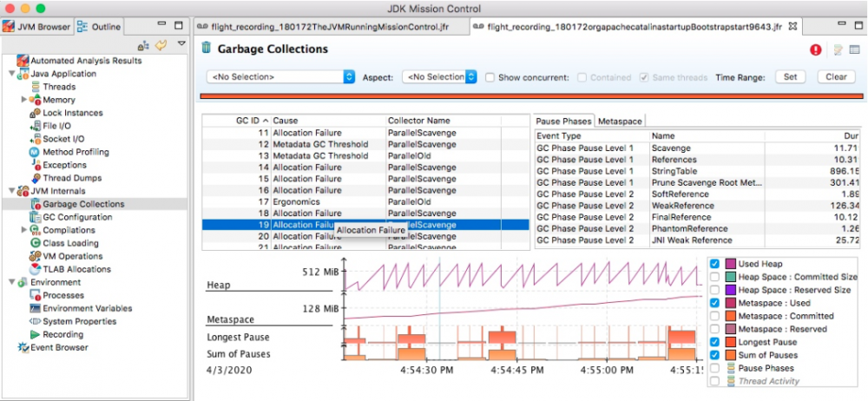
Task: Click the Thread Dumps icon
Action: click(35, 178)
